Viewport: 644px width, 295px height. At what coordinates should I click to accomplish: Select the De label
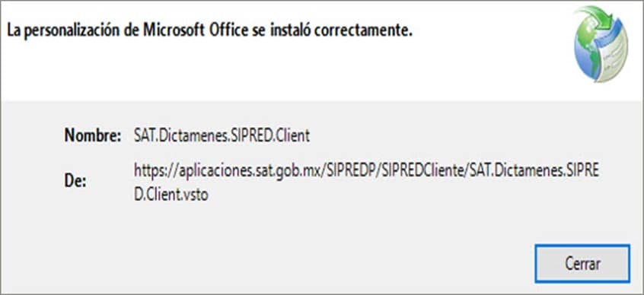(75, 181)
